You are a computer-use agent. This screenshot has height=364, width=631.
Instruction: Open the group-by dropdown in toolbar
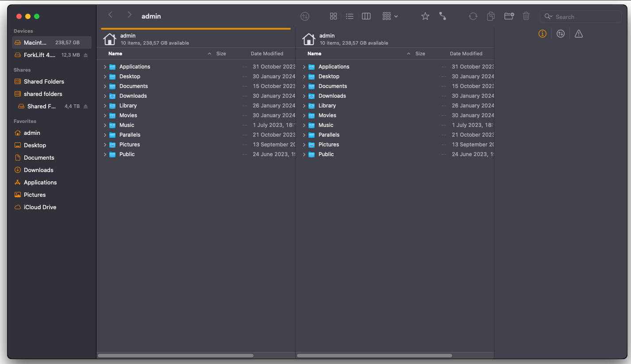390,16
